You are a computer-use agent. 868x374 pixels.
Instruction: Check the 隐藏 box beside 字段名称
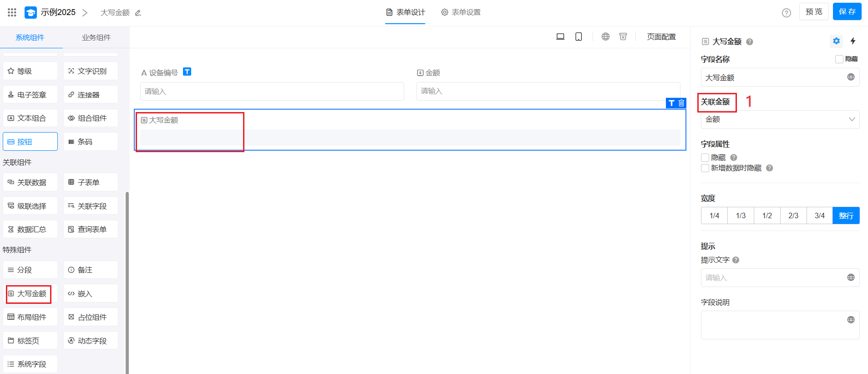[839, 59]
